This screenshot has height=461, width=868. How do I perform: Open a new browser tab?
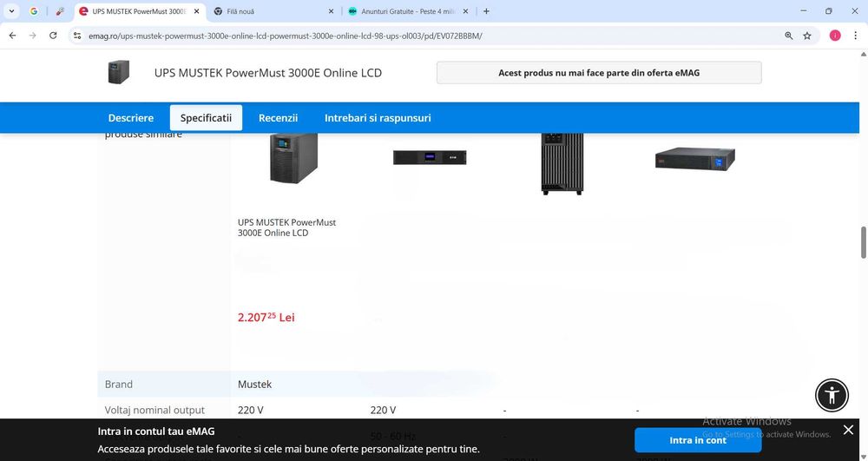tap(486, 11)
